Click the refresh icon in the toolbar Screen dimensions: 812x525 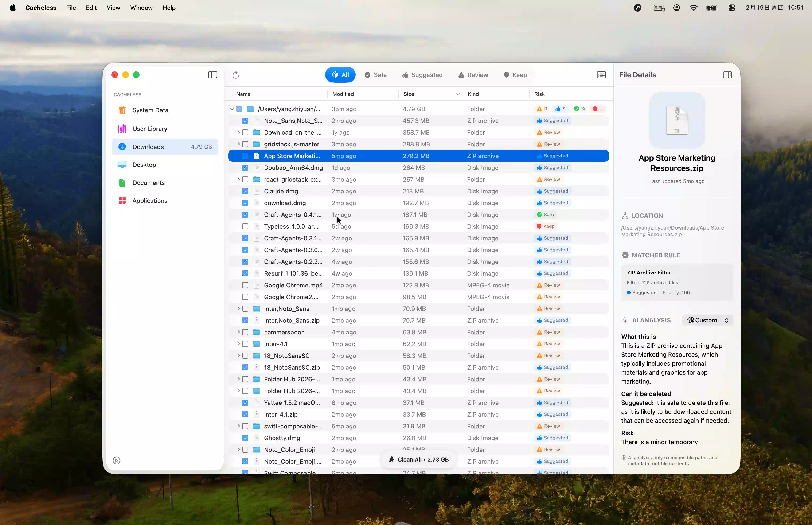(236, 75)
